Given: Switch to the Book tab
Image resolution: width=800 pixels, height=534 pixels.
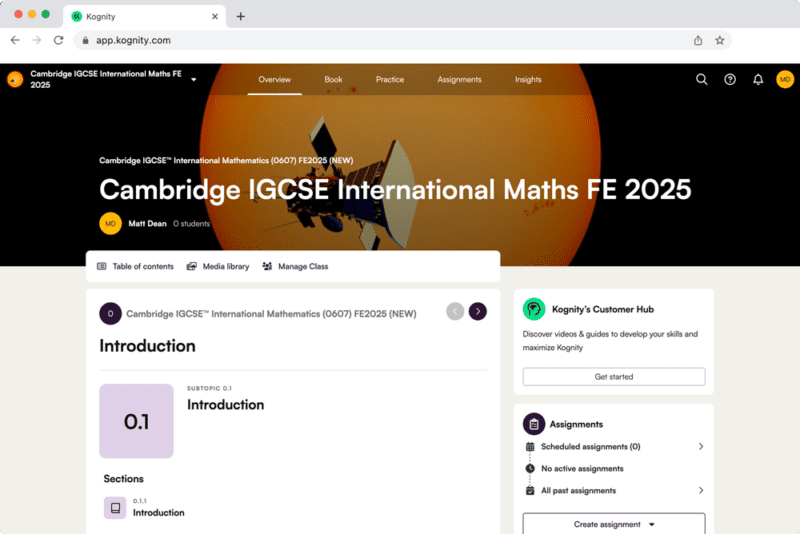Looking at the screenshot, I should [x=333, y=79].
